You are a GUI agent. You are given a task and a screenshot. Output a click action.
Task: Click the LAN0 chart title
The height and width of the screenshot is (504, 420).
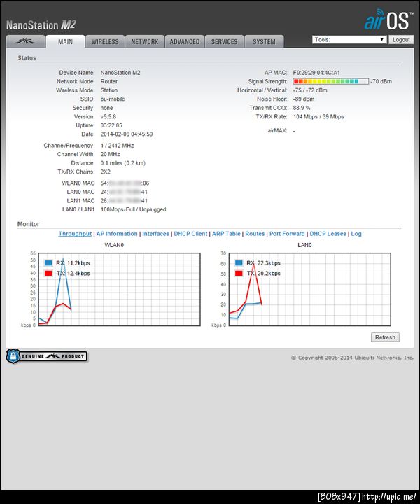click(x=304, y=245)
